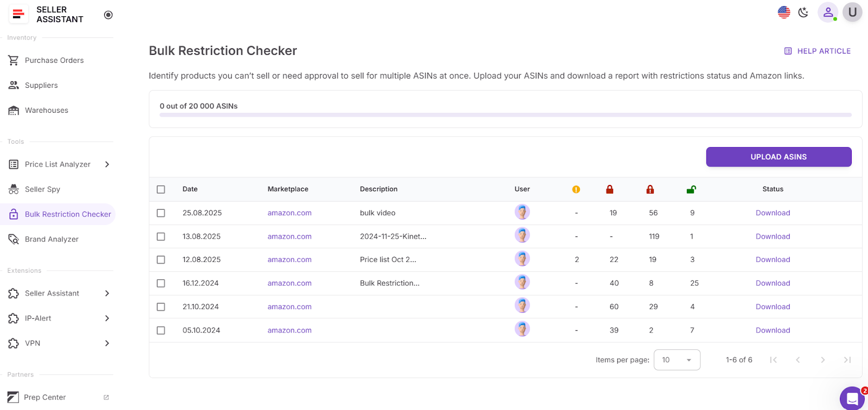Go to the previous page arrow
The height and width of the screenshot is (410, 868).
(x=798, y=360)
